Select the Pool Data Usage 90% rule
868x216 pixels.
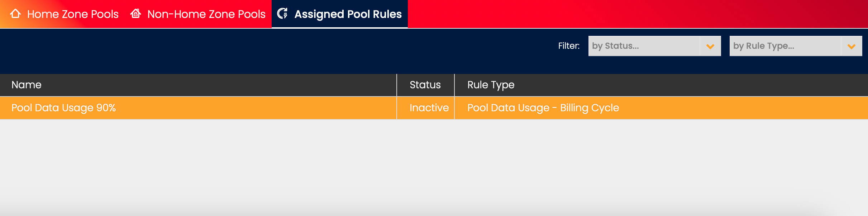point(63,108)
